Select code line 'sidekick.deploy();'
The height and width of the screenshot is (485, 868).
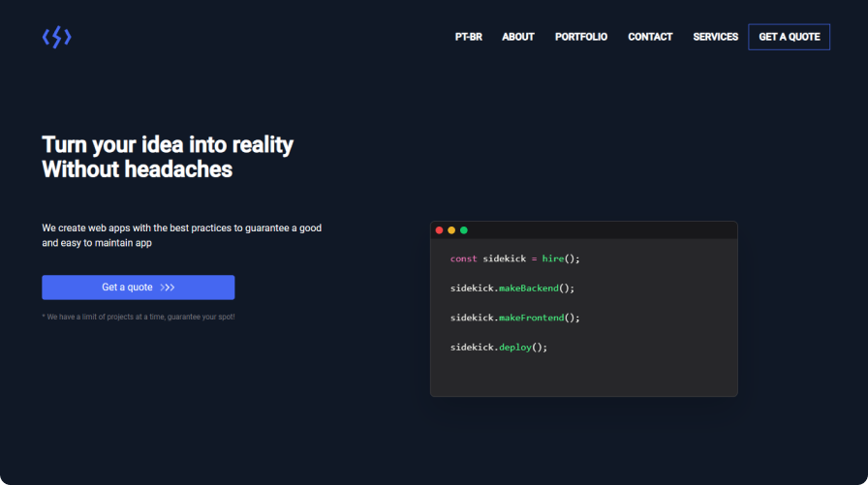(x=498, y=348)
